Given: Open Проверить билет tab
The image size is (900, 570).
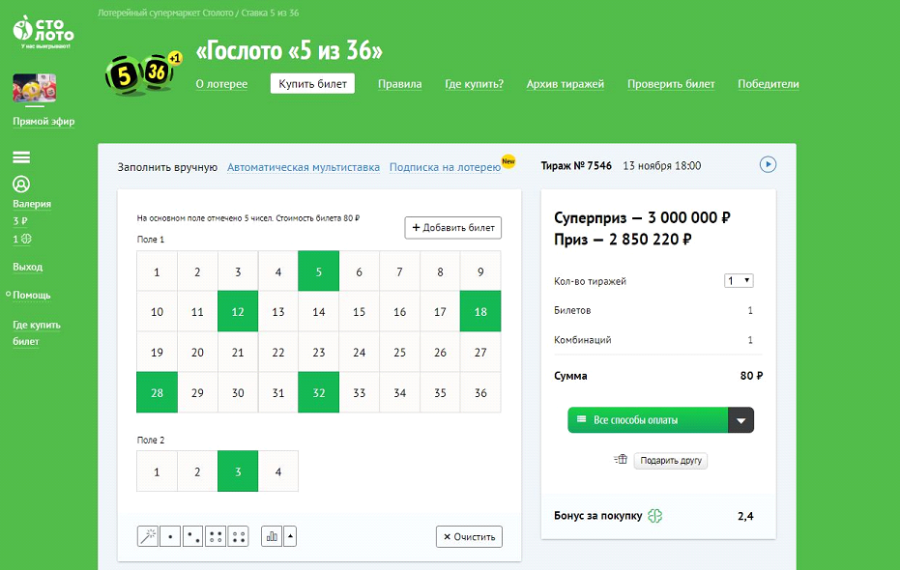Looking at the screenshot, I should 671,84.
